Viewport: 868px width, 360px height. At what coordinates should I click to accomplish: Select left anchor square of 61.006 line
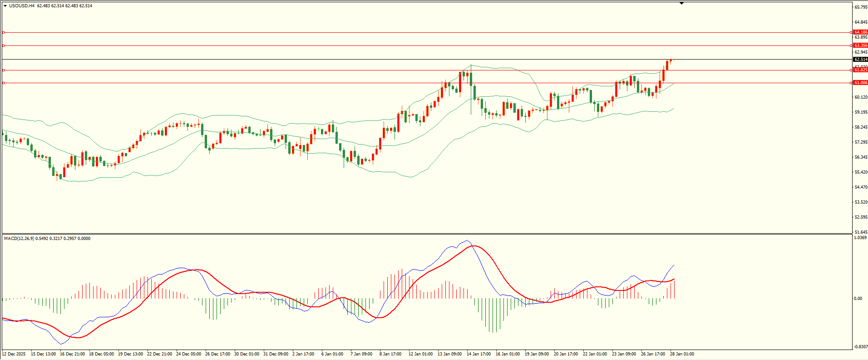click(x=4, y=83)
